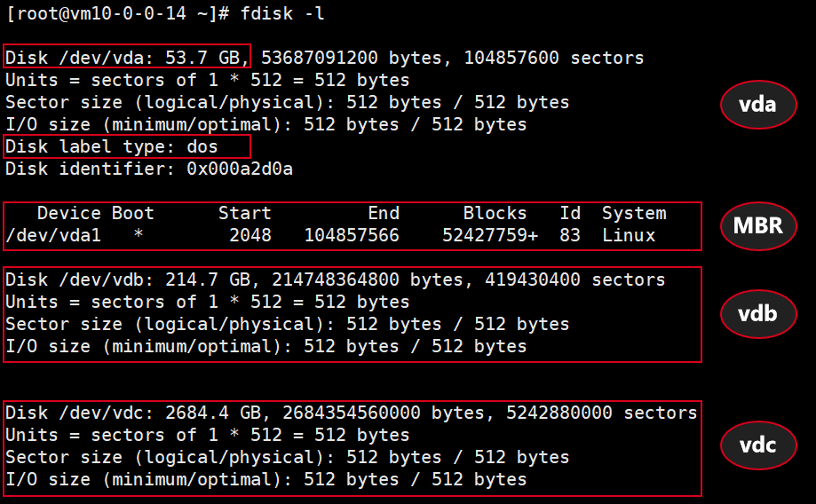Click the Disk /dev/vdc: 2684.4 GB line

point(352,413)
